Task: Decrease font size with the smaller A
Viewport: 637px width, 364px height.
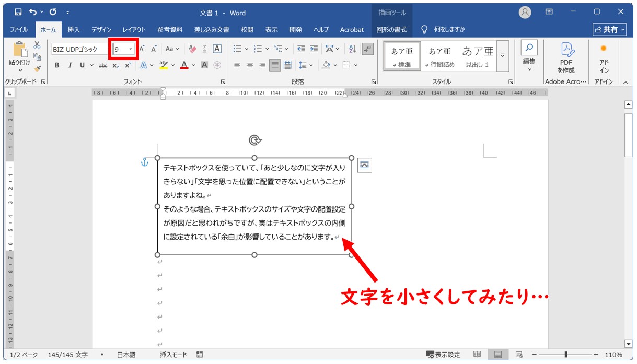Action: coord(154,49)
